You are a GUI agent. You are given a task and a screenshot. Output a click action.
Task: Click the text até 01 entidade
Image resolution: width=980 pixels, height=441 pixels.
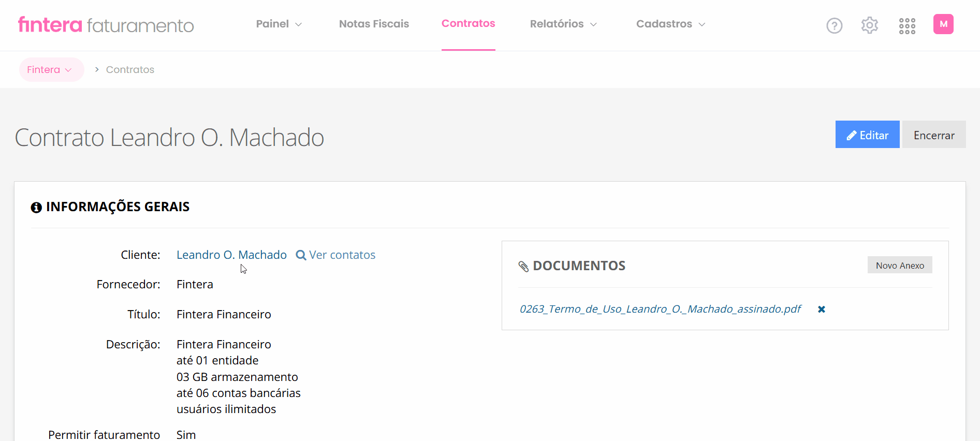[217, 360]
